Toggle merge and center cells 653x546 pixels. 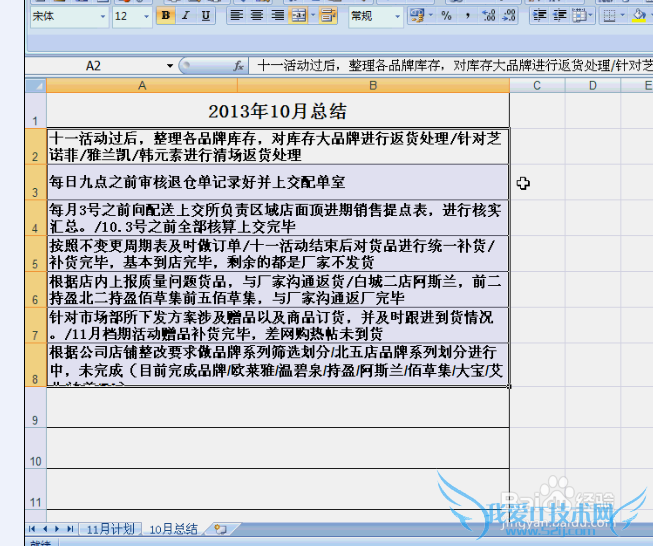coord(298,16)
